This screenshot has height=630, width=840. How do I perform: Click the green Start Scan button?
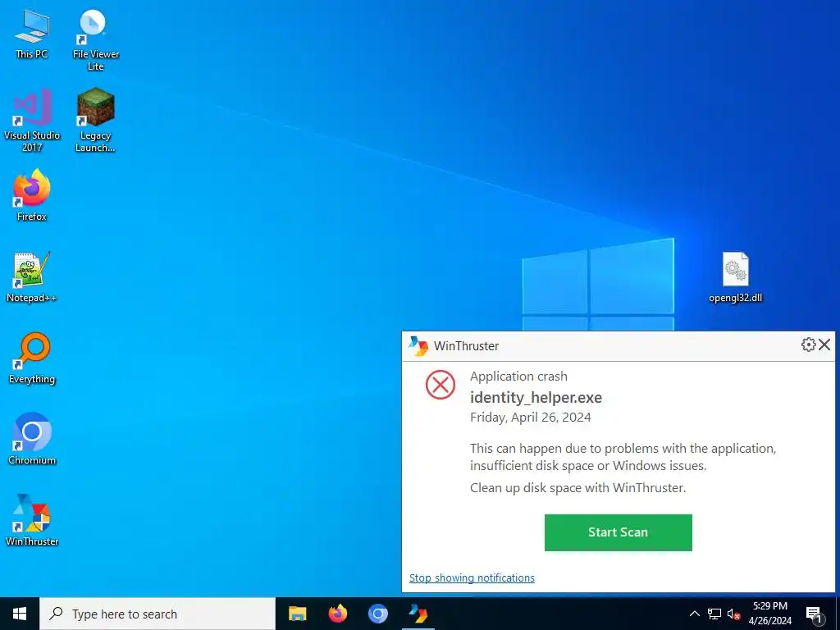click(619, 532)
